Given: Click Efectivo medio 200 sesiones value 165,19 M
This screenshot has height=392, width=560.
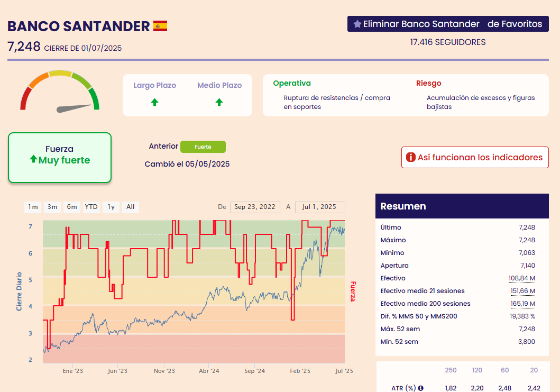Looking at the screenshot, I should click(523, 304).
